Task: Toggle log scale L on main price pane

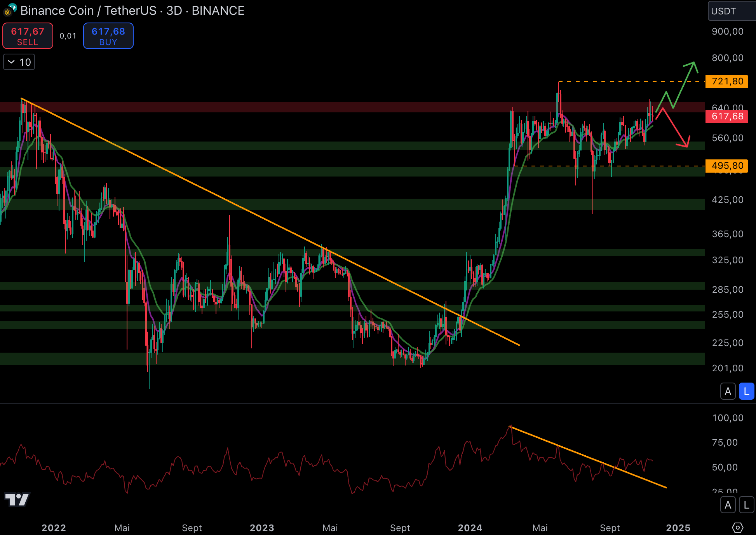Action: coord(746,392)
